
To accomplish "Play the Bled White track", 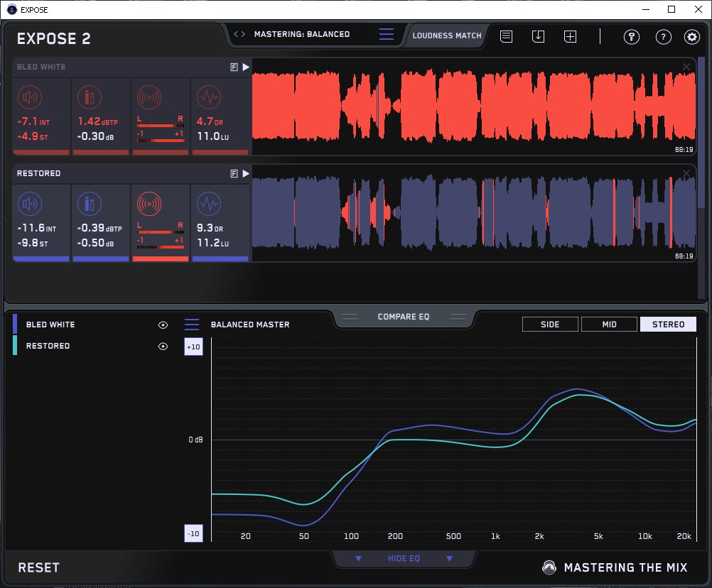I will pos(246,67).
